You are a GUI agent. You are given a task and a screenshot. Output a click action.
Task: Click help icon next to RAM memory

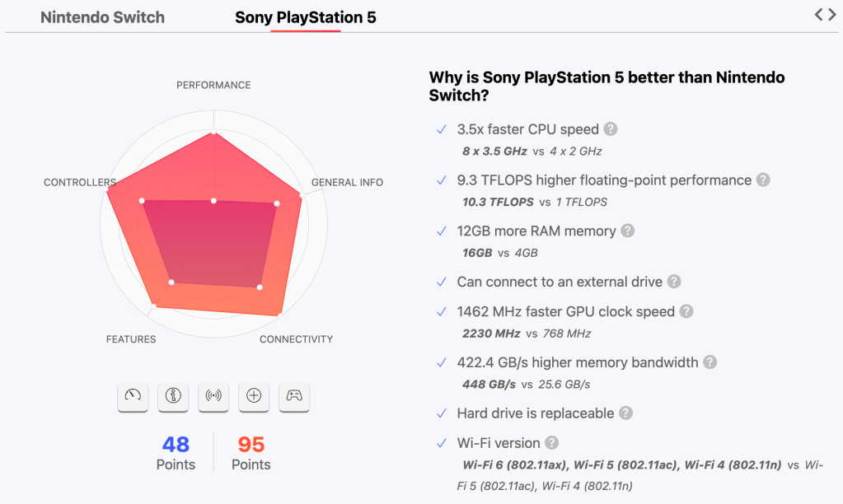[628, 231]
